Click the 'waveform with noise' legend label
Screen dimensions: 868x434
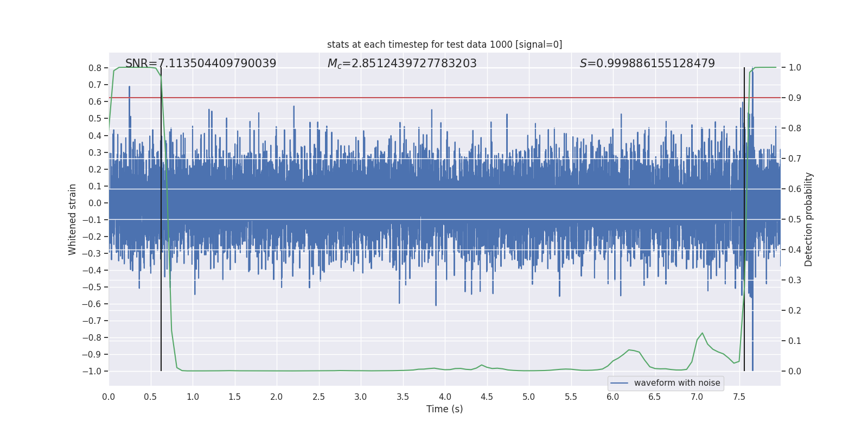677,383
